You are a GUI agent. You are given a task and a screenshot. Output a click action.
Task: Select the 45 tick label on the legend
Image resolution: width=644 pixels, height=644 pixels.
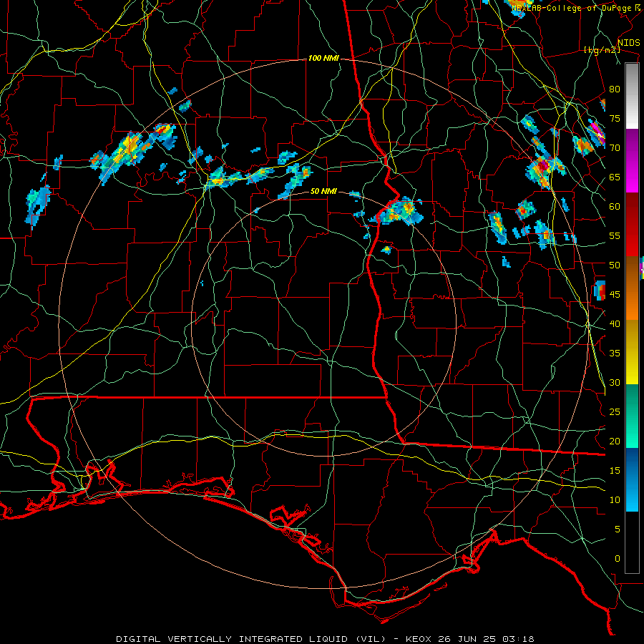615,295
